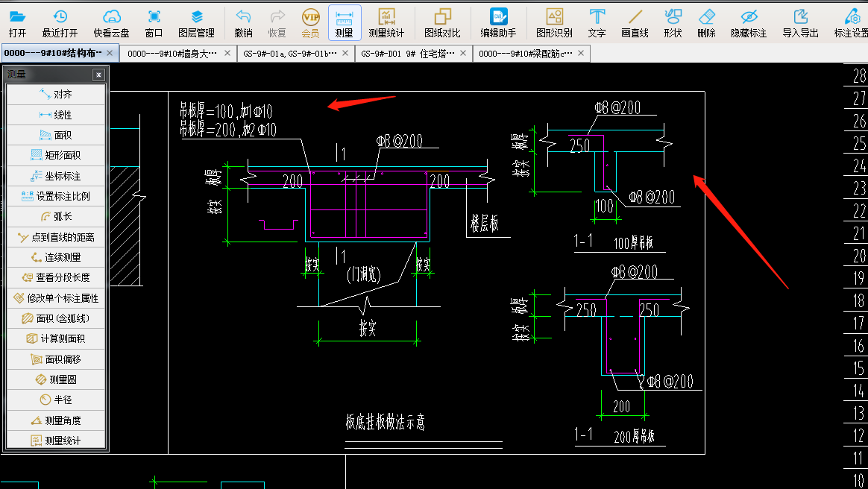This screenshot has height=489, width=868.
Task: Select 线性 linear measurement
Action: [x=55, y=115]
